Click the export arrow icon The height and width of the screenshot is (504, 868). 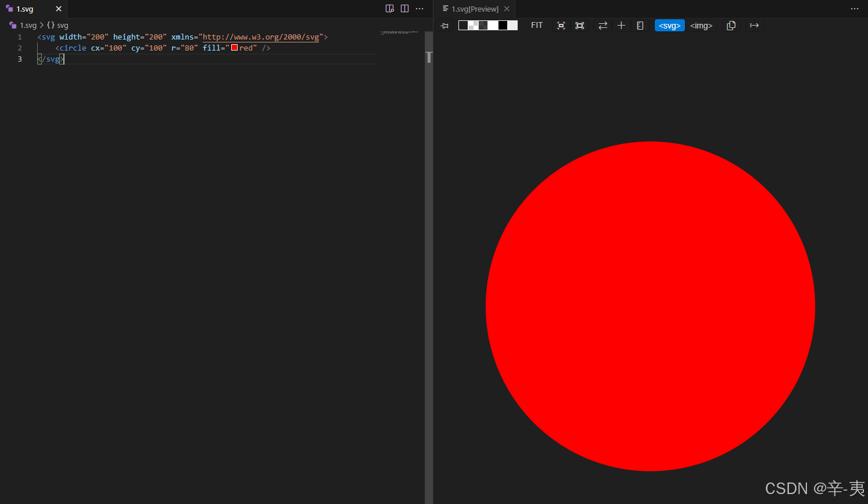pyautogui.click(x=754, y=26)
